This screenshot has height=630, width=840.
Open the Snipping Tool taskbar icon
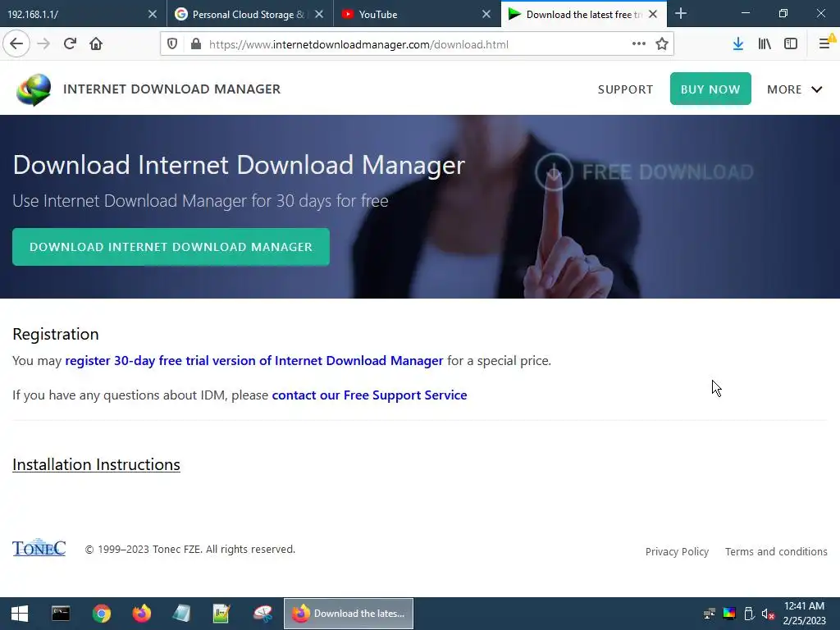tap(263, 614)
